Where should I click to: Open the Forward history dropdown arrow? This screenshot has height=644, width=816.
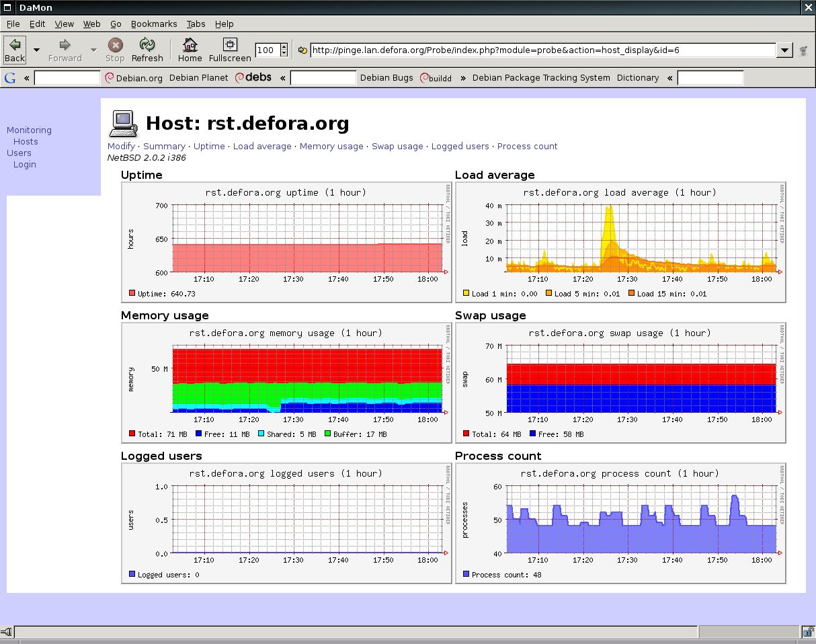(x=93, y=50)
